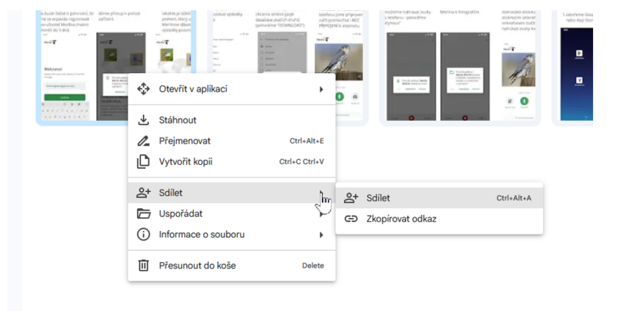The width and height of the screenshot is (644, 316).
Task: Click the folder icon beside Uspořádat
Action: pos(143,214)
